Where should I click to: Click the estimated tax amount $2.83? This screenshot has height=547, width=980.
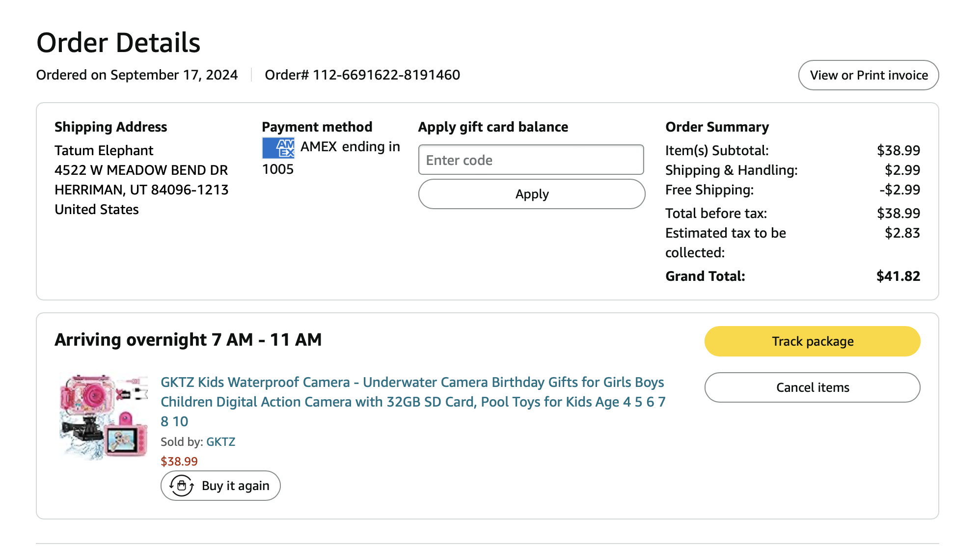point(902,233)
